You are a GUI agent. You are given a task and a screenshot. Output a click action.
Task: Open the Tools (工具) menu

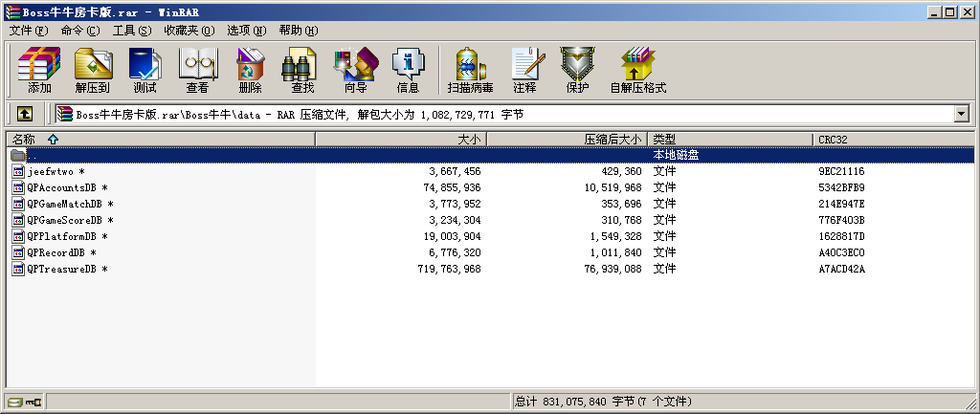[131, 31]
